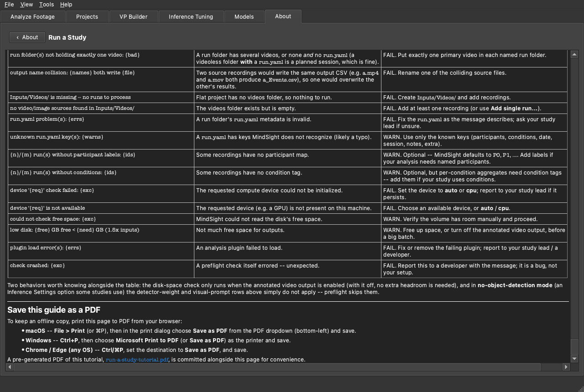Select 'run folder(s) not holding exactly one video' cell
This screenshot has width=584, height=392.
(x=101, y=58)
